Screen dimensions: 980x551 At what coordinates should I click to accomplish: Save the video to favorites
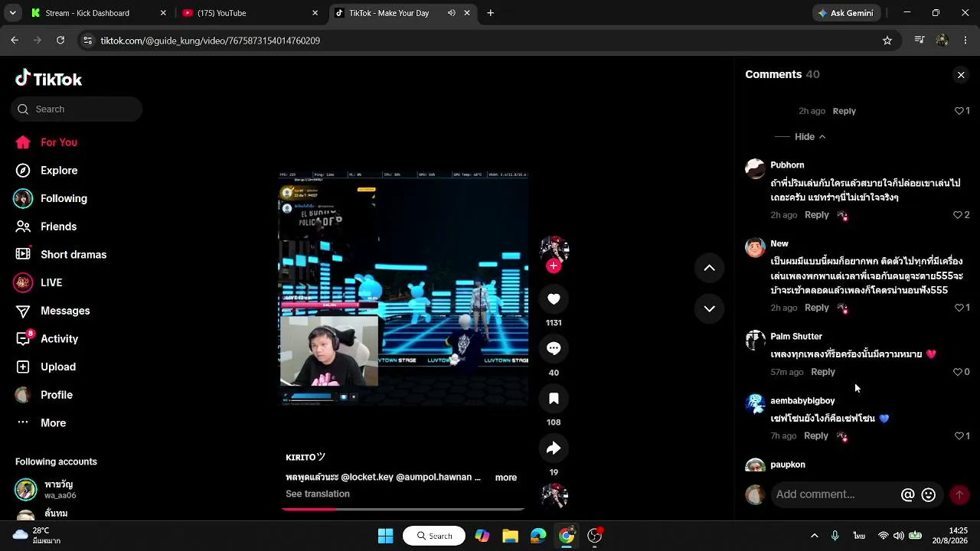click(x=554, y=399)
